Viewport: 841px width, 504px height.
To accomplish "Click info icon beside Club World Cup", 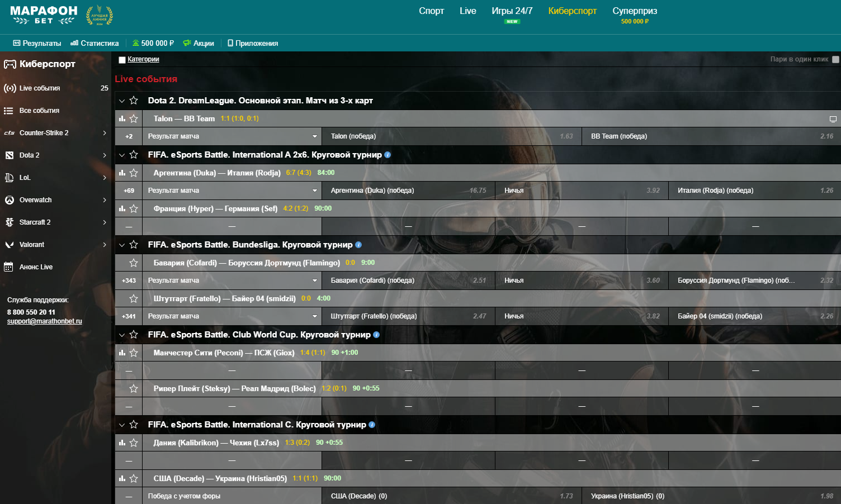I will [x=376, y=335].
